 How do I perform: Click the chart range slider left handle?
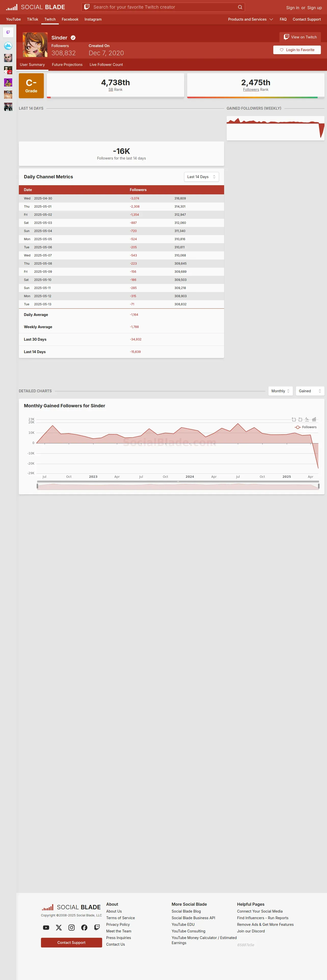[x=37, y=486]
